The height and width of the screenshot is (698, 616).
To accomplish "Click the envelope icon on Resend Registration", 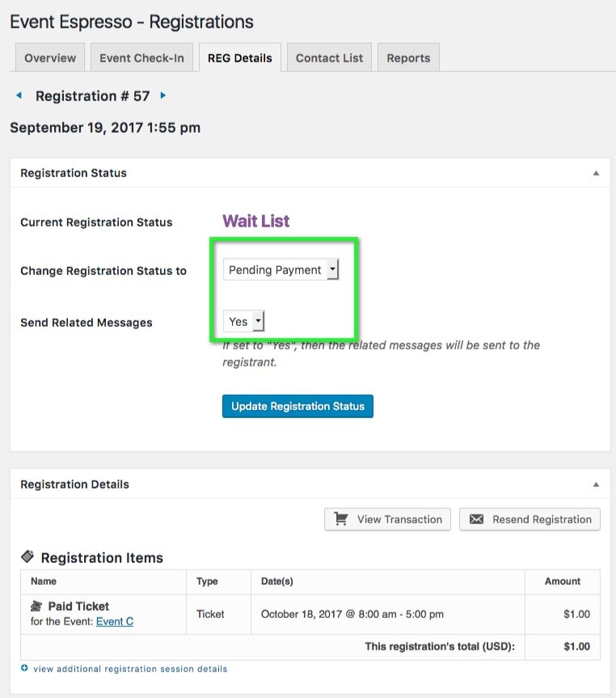I will coord(476,519).
